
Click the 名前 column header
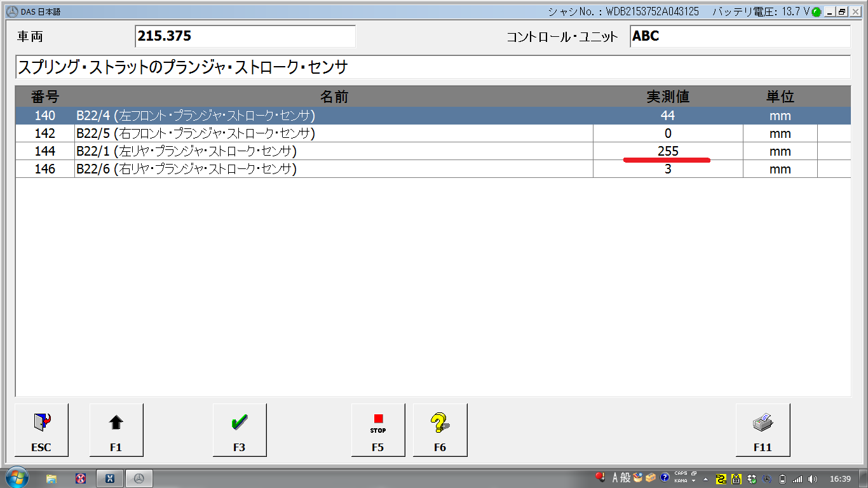[x=334, y=97]
